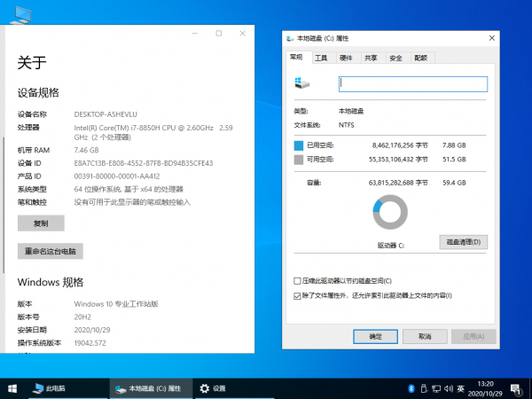Open the desktop computer icon
This screenshot has height=399, width=532.
(x=20, y=15)
